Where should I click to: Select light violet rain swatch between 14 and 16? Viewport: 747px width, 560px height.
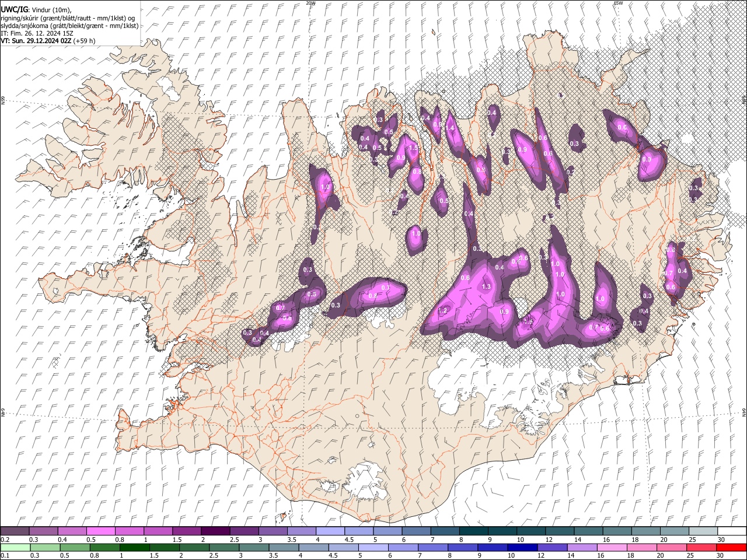[x=582, y=547]
